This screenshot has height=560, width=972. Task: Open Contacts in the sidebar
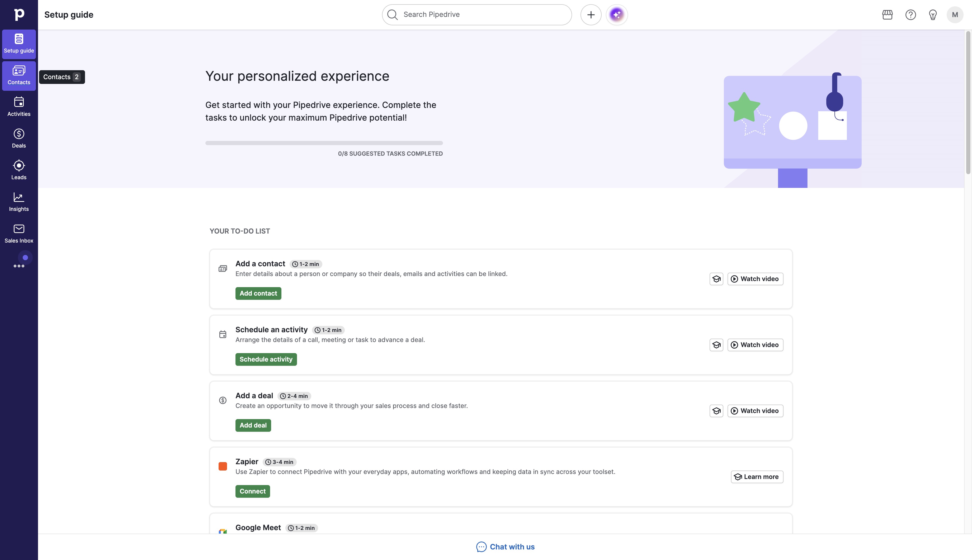coord(19,76)
